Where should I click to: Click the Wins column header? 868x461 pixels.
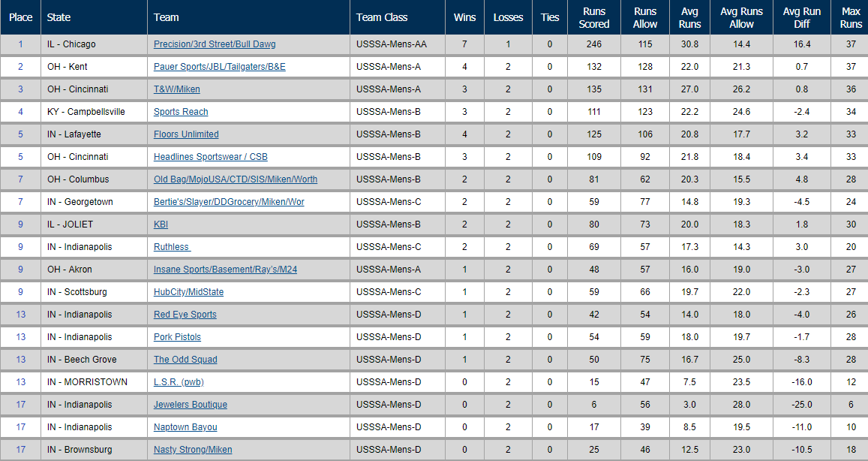pos(464,17)
